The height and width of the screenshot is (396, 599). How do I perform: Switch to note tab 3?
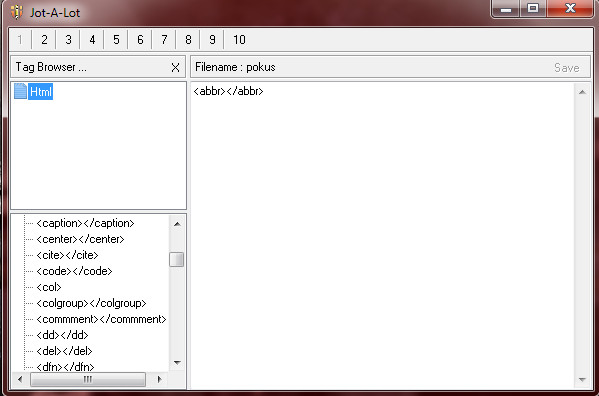[x=68, y=40]
